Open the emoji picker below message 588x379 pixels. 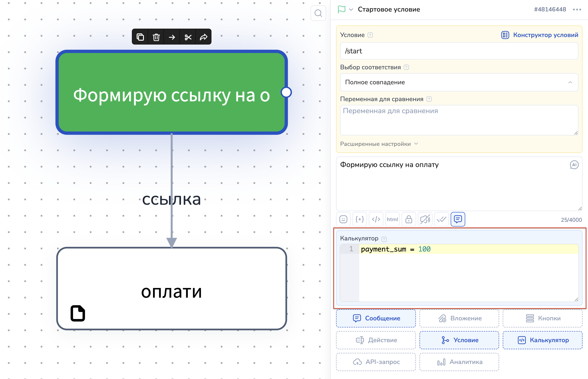point(343,219)
